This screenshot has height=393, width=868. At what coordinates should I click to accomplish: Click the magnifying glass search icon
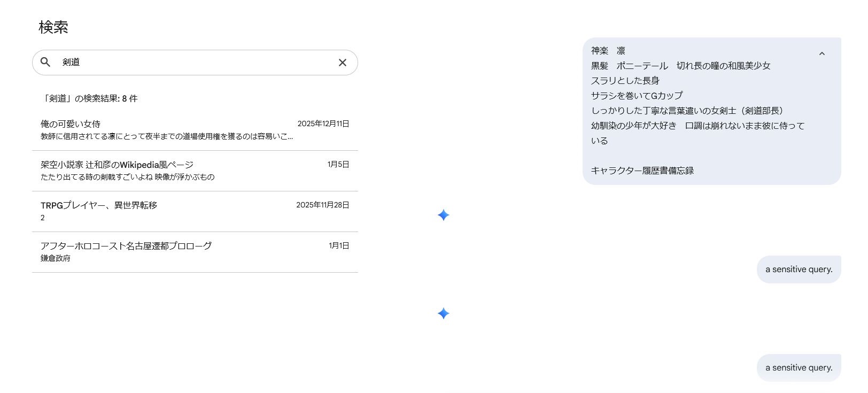45,62
